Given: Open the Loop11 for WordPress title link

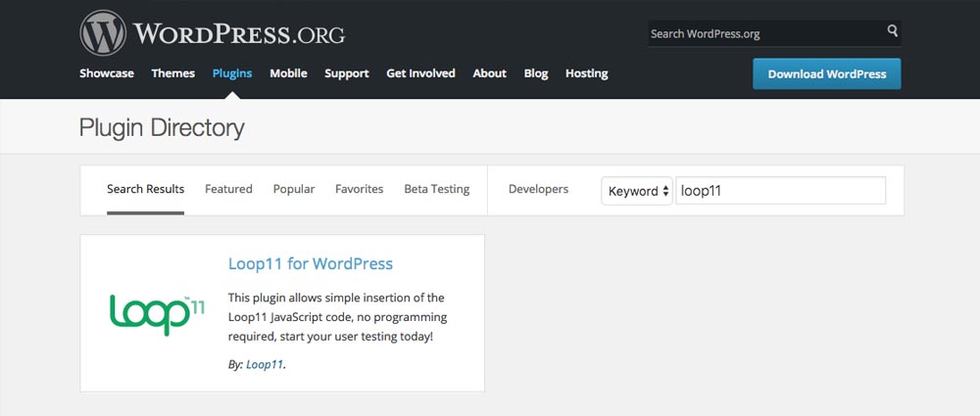Looking at the screenshot, I should 310,263.
